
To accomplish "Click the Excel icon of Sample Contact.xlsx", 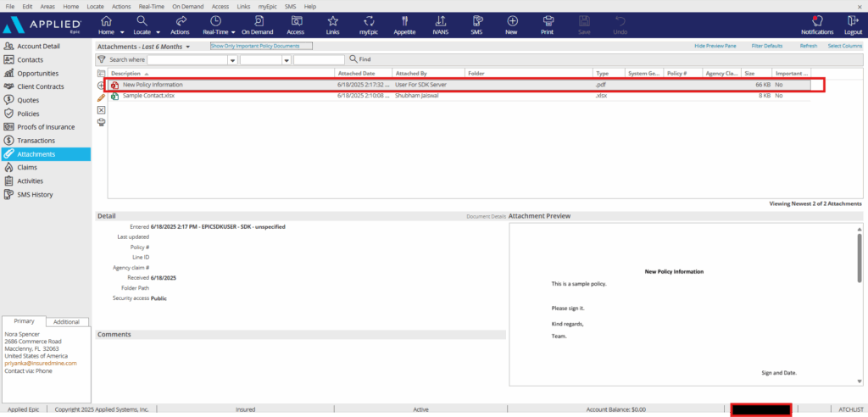I will click(x=115, y=96).
